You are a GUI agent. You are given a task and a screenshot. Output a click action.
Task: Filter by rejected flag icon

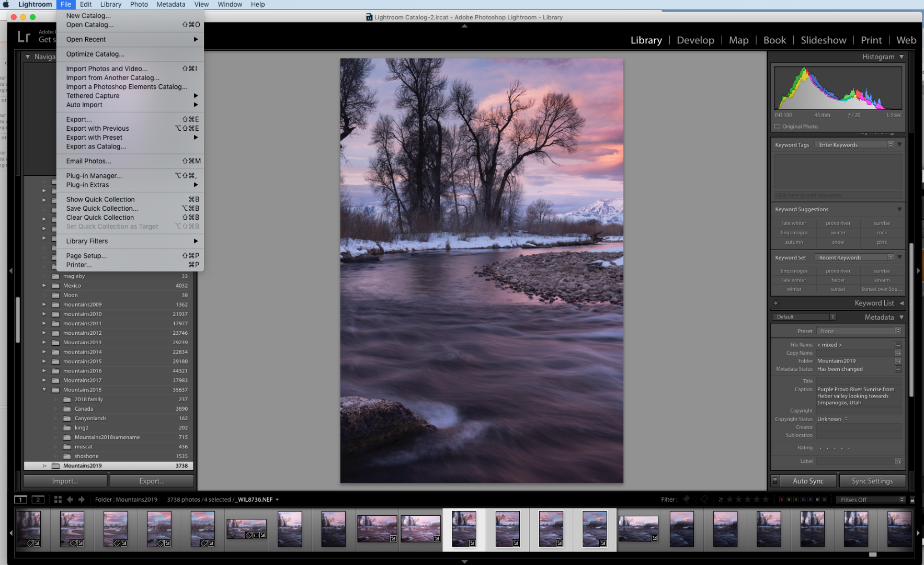[x=704, y=500]
